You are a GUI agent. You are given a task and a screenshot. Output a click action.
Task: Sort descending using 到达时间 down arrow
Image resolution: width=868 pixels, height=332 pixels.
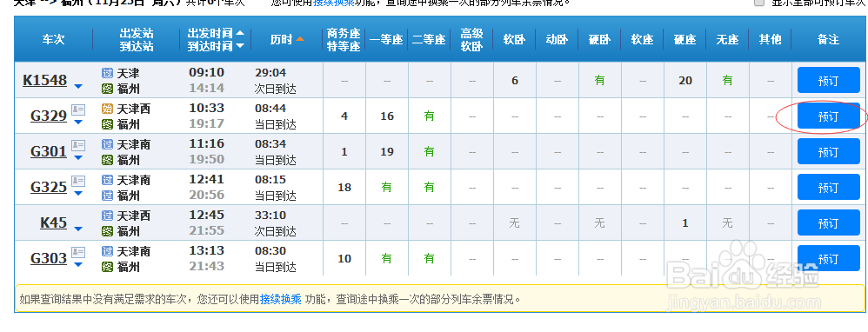click(240, 46)
